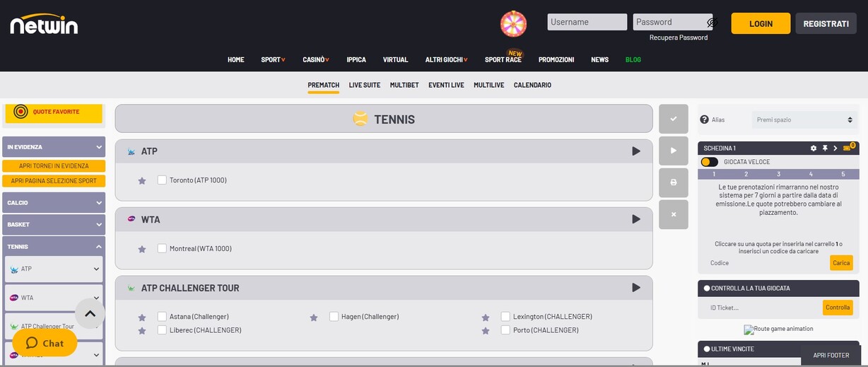Open the Altri Giochi dropdown menu
Viewport: 868px width, 367px height.
(447, 59)
